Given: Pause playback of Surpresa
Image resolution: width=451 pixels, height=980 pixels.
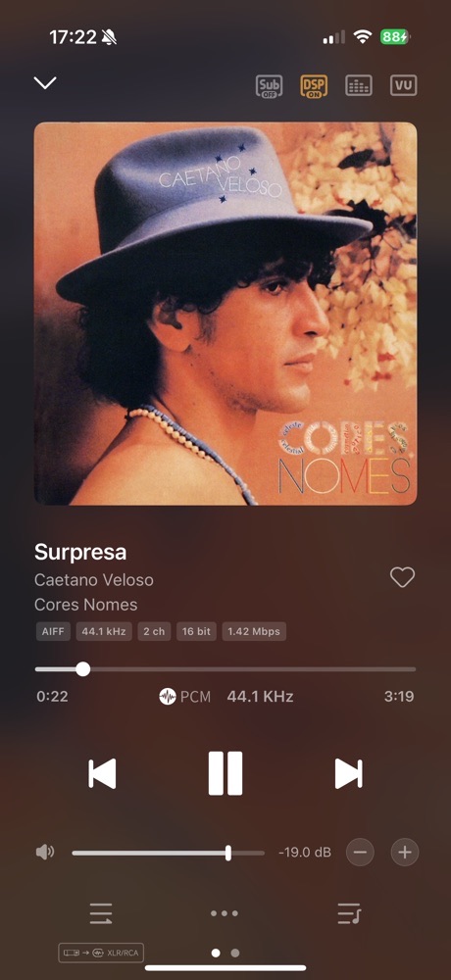Looking at the screenshot, I should point(225,773).
